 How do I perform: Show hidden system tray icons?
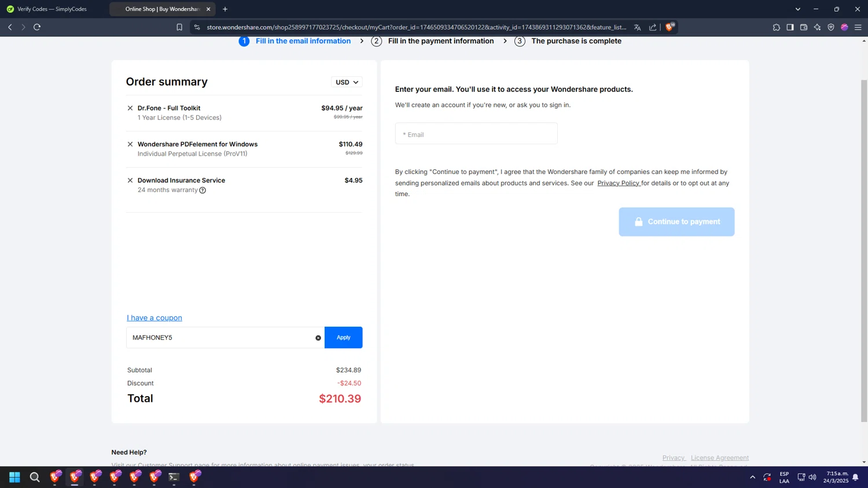[x=752, y=477]
